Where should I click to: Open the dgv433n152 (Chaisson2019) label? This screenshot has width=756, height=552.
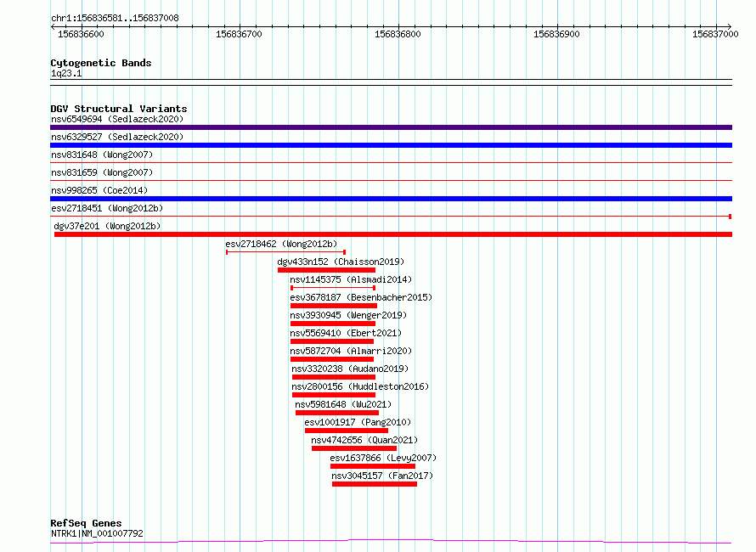click(341, 262)
